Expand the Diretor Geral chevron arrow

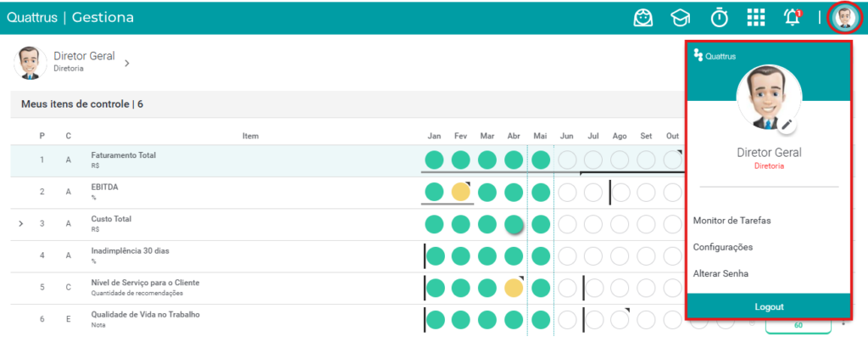[127, 63]
